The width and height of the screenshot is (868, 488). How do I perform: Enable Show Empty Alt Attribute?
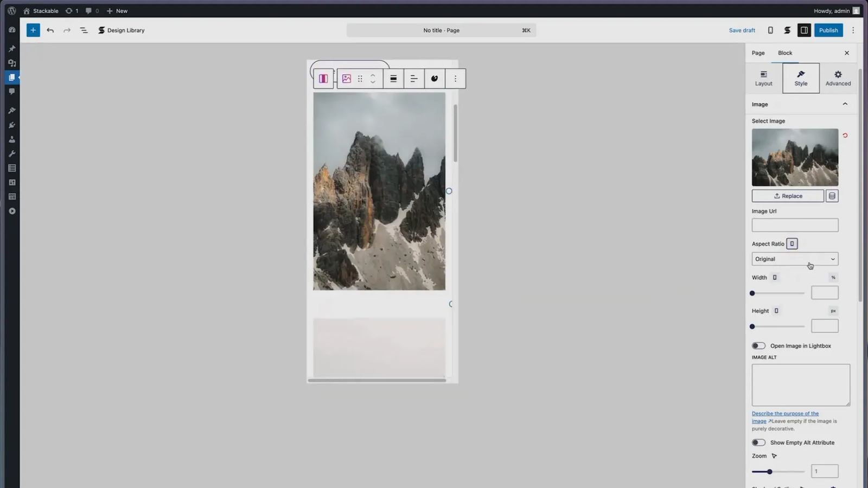[758, 442]
